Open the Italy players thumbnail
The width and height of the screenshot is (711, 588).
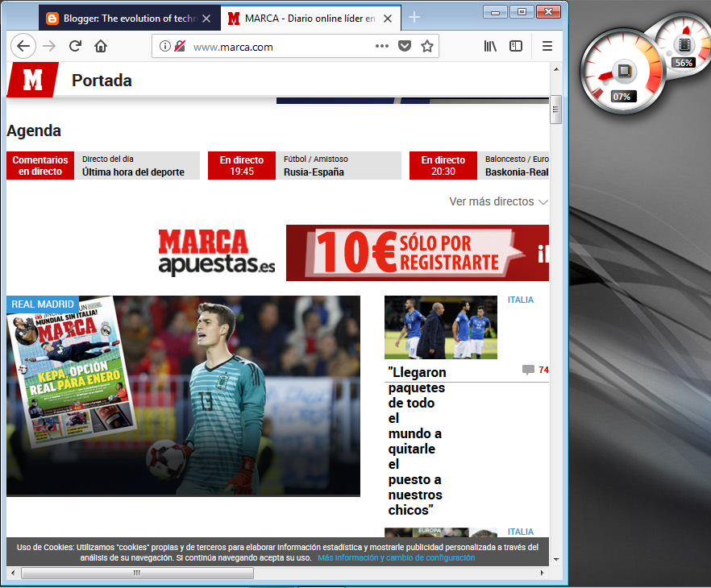441,327
